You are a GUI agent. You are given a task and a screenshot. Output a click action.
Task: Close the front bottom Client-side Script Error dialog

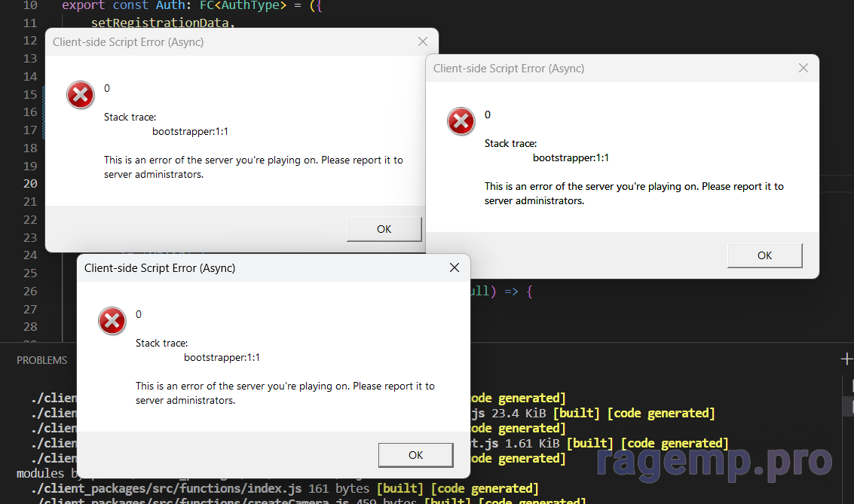coord(455,267)
